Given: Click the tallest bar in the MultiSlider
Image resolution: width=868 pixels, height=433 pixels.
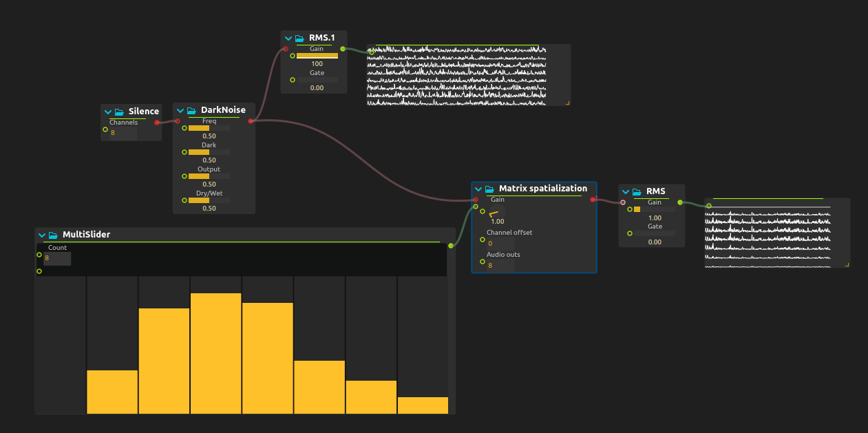Looking at the screenshot, I should pos(216,352).
